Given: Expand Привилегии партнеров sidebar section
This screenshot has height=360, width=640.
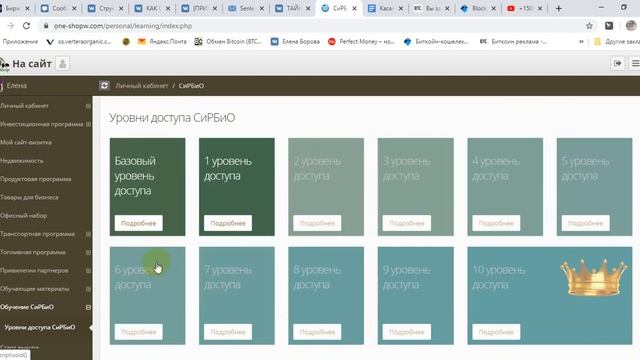Looking at the screenshot, I should tap(88, 271).
